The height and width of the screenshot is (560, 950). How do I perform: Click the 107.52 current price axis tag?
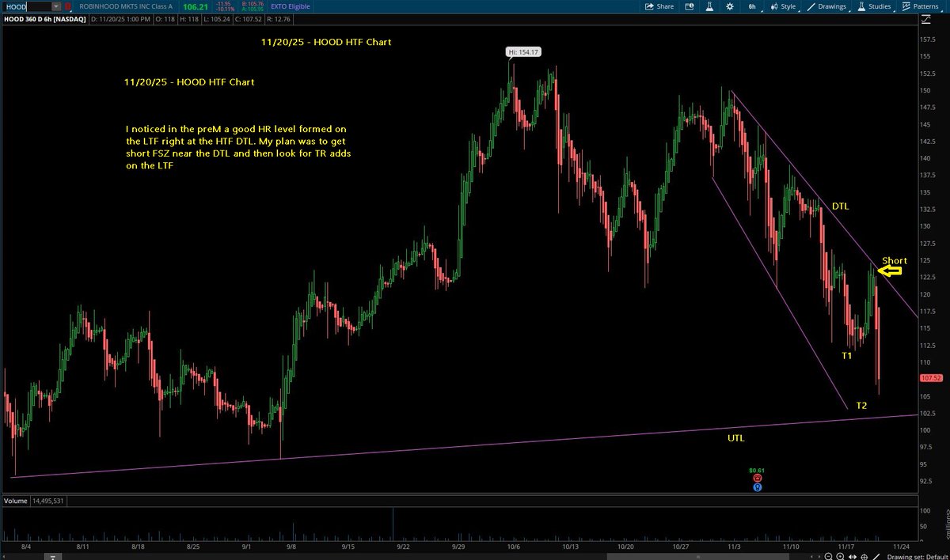[x=933, y=379]
